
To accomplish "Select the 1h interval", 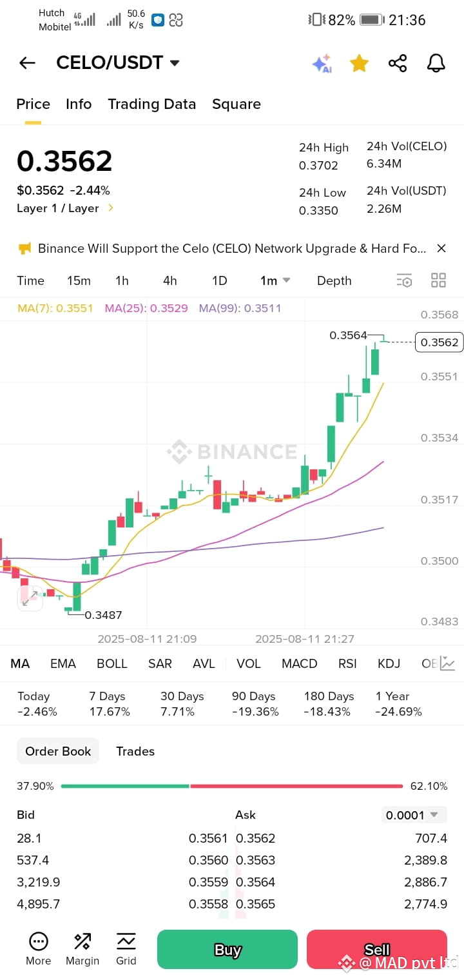I will [x=122, y=280].
